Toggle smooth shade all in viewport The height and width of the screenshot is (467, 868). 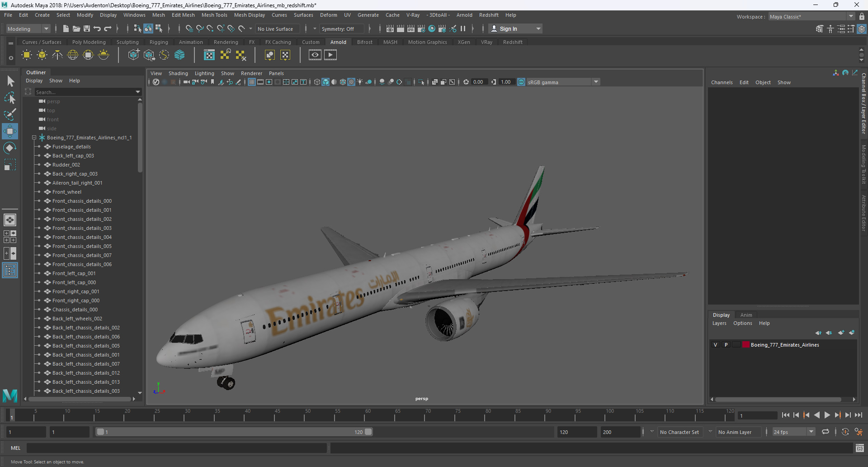click(x=325, y=82)
